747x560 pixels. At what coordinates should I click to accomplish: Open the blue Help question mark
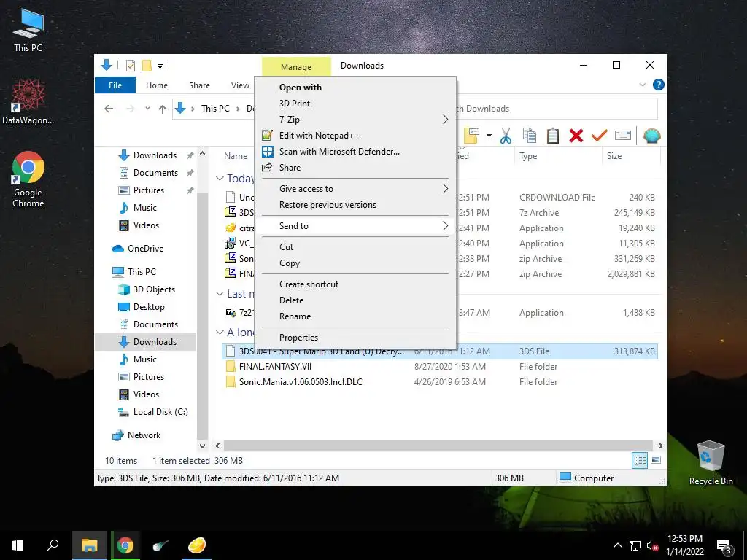coord(659,85)
